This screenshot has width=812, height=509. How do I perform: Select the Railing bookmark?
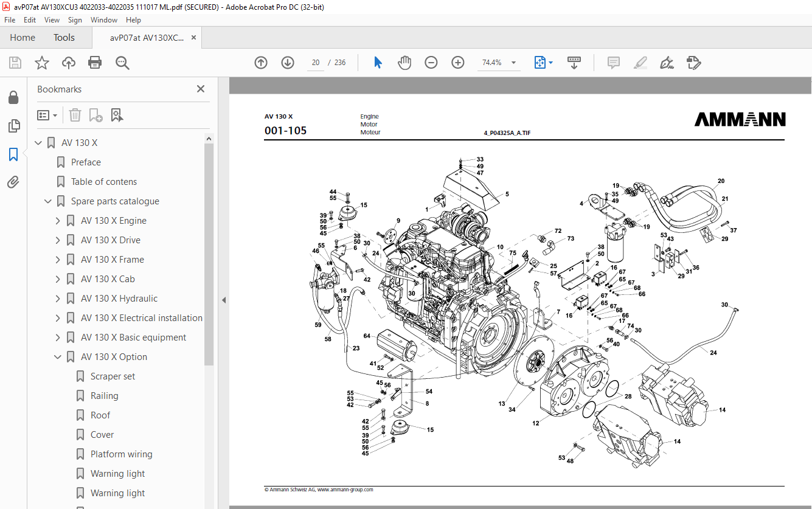tap(105, 396)
